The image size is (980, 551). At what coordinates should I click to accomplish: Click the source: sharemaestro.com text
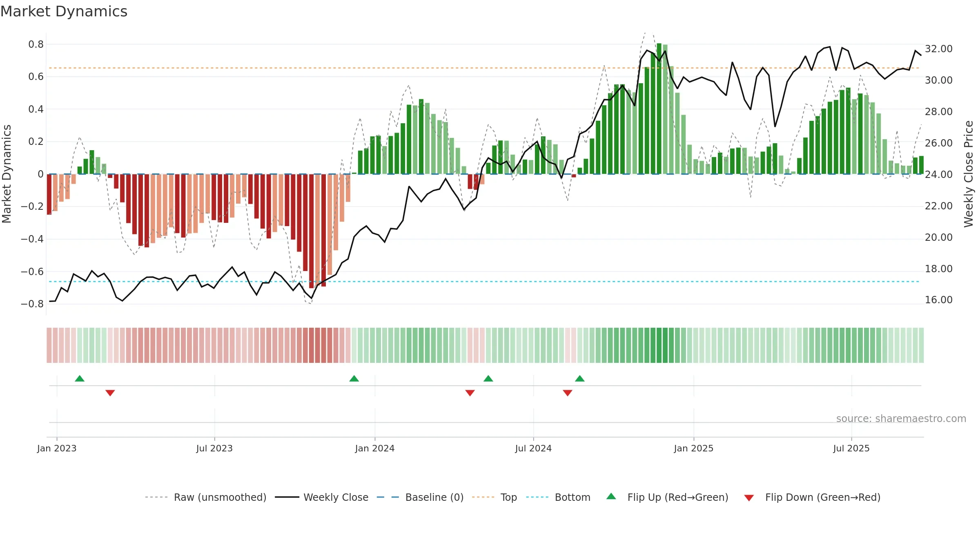click(901, 418)
